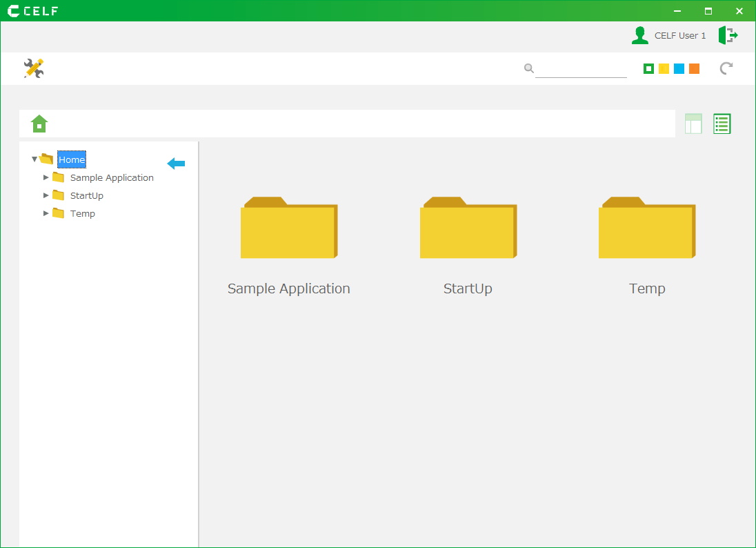Image resolution: width=756 pixels, height=548 pixels.
Task: Switch to the list view icon
Action: point(722,124)
